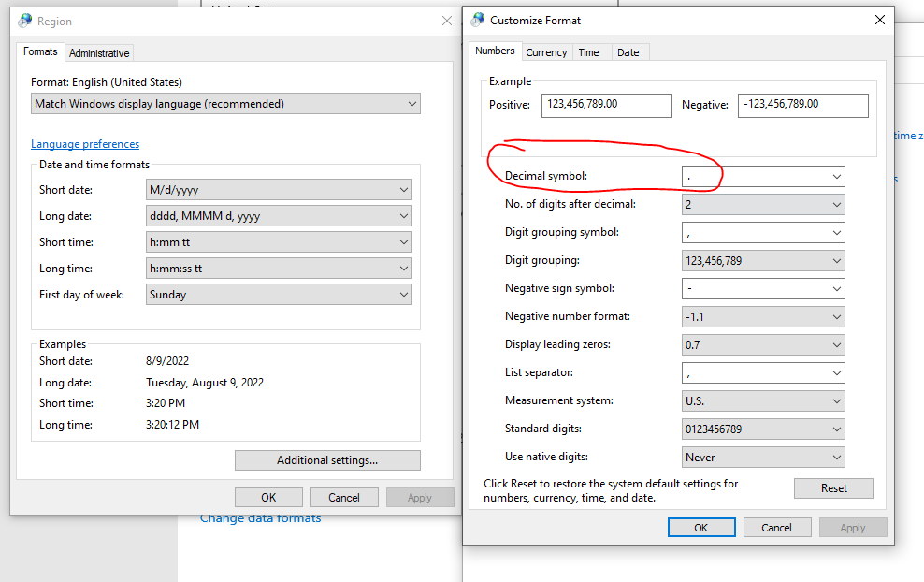Click the Customize Format globe icon
Screen dimensions: 924x582
pyautogui.click(x=478, y=20)
